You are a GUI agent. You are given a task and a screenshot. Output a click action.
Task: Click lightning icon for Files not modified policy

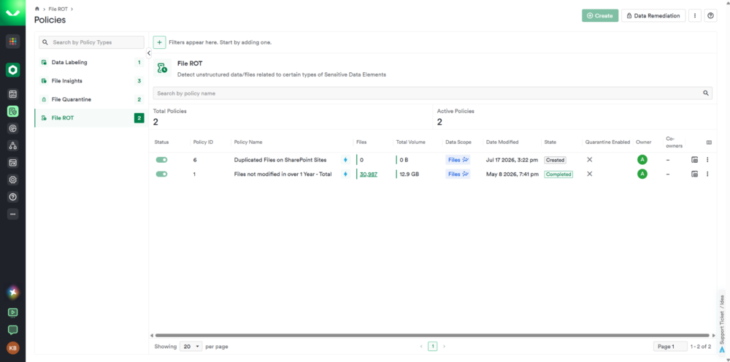[x=345, y=174]
